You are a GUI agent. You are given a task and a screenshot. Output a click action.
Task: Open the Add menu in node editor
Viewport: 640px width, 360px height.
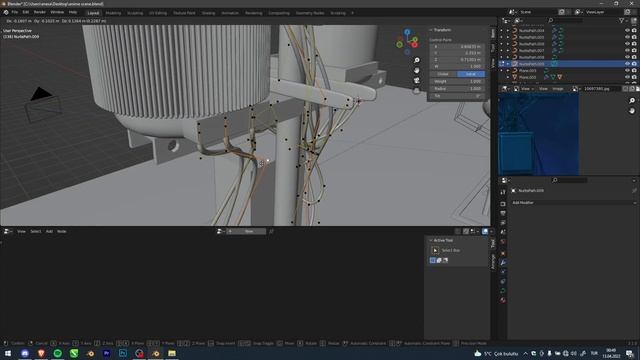click(x=49, y=231)
